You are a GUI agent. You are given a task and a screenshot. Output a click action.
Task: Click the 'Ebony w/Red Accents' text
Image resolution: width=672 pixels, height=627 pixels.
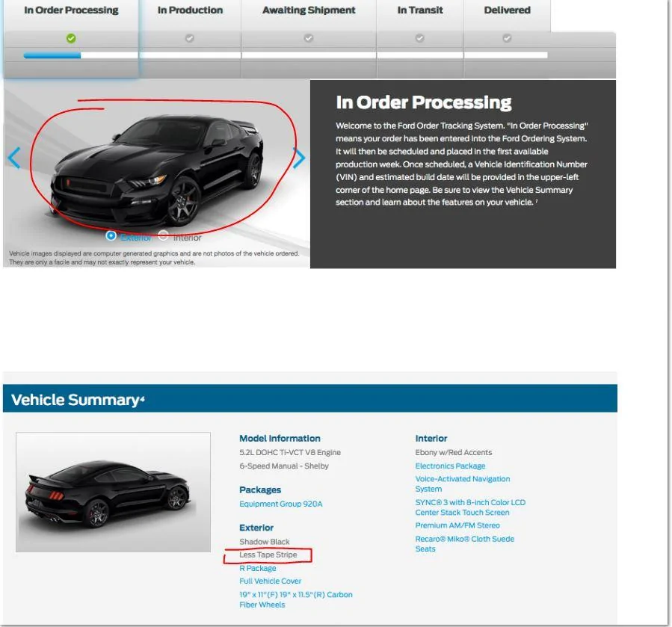(454, 453)
